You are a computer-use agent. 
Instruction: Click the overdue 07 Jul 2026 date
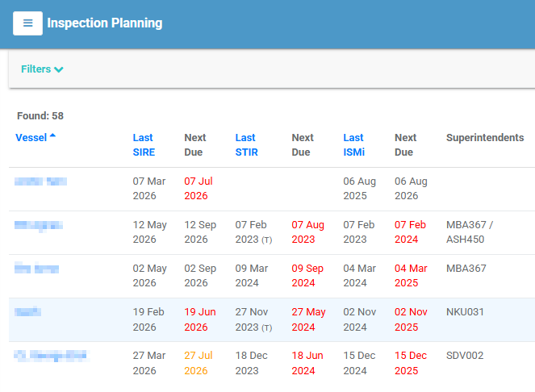(199, 188)
